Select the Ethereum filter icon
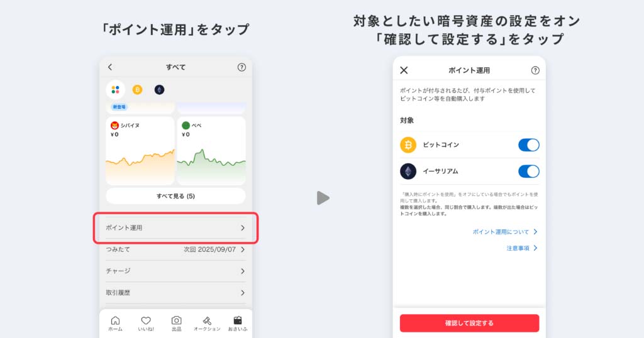The image size is (644, 338). pyautogui.click(x=159, y=89)
